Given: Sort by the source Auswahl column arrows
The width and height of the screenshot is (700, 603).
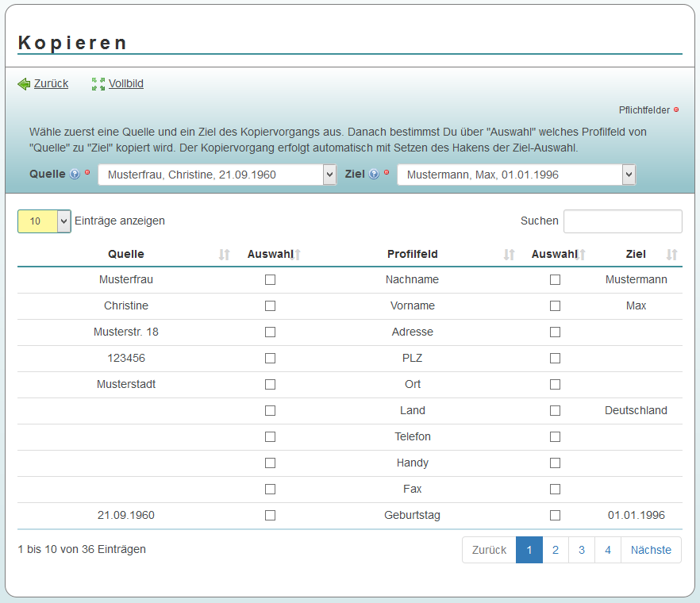Looking at the screenshot, I should click(297, 255).
